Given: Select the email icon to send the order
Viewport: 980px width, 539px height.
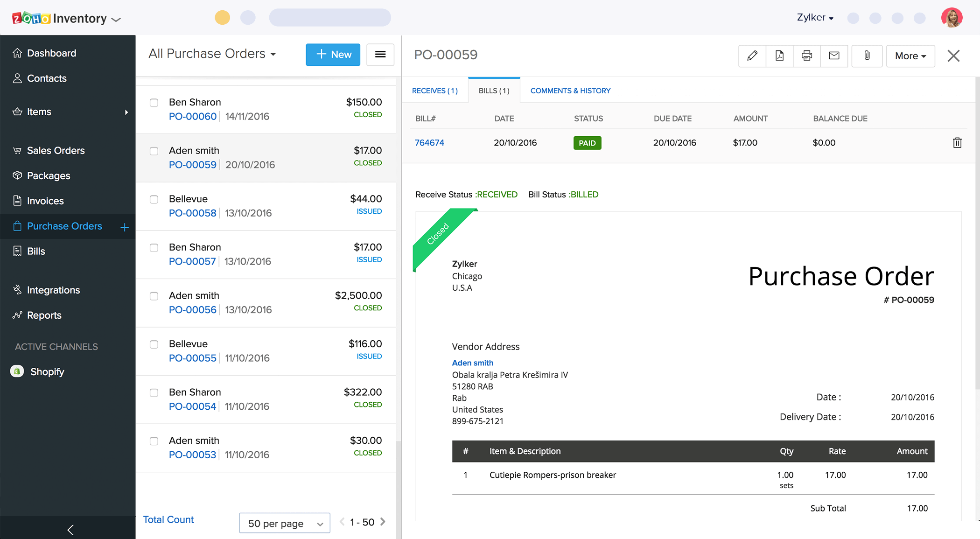Looking at the screenshot, I should point(834,56).
